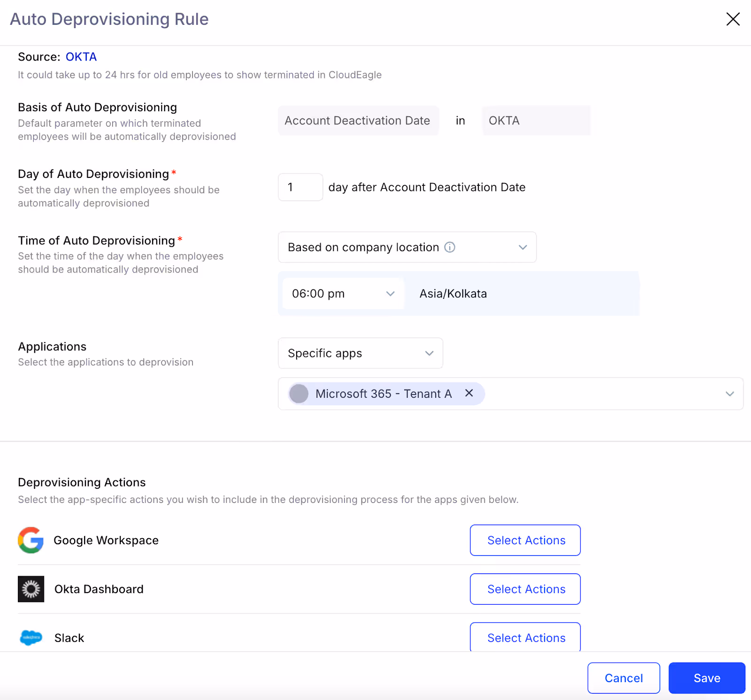This screenshot has width=751, height=700.
Task: Click the Day of Auto Deprovisioning label
Action: tap(93, 174)
